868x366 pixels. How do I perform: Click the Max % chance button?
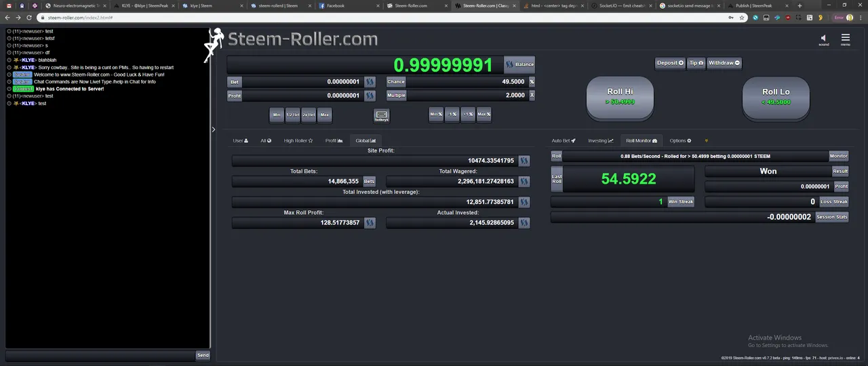coord(484,115)
